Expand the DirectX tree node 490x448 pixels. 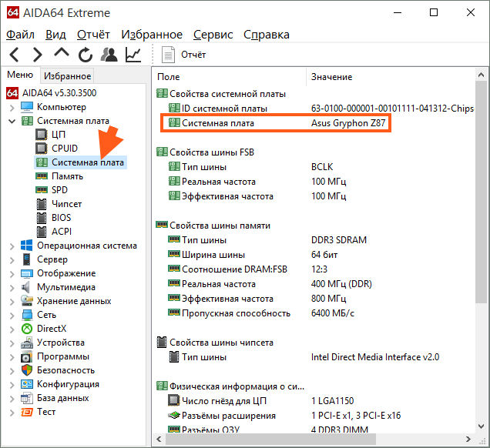tap(12, 329)
